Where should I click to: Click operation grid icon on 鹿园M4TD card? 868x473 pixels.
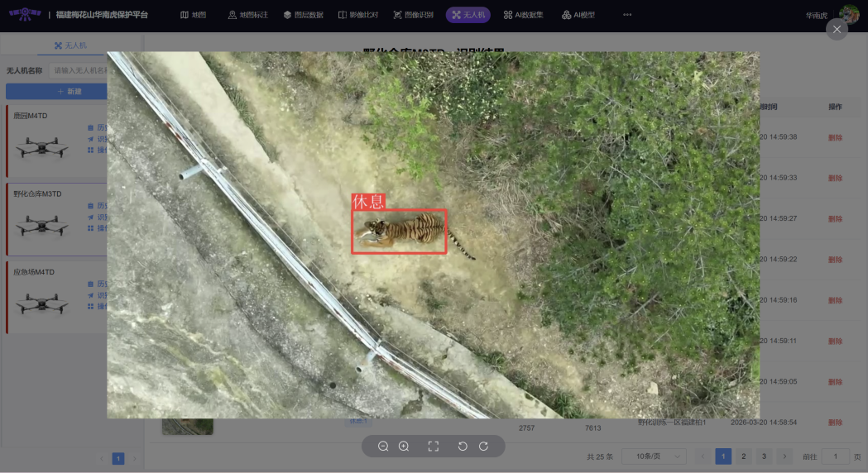(x=91, y=150)
